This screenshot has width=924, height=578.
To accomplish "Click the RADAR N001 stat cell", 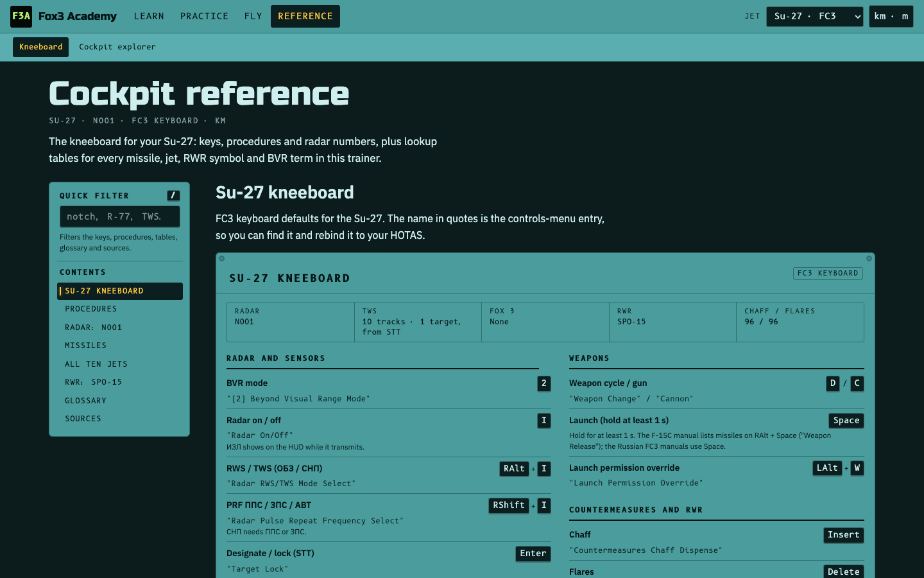I will 291,322.
